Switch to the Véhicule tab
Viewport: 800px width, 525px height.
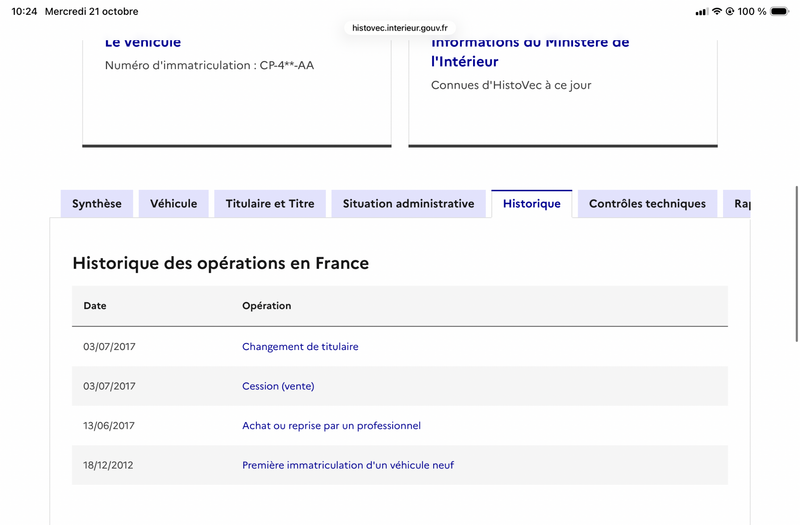point(173,204)
